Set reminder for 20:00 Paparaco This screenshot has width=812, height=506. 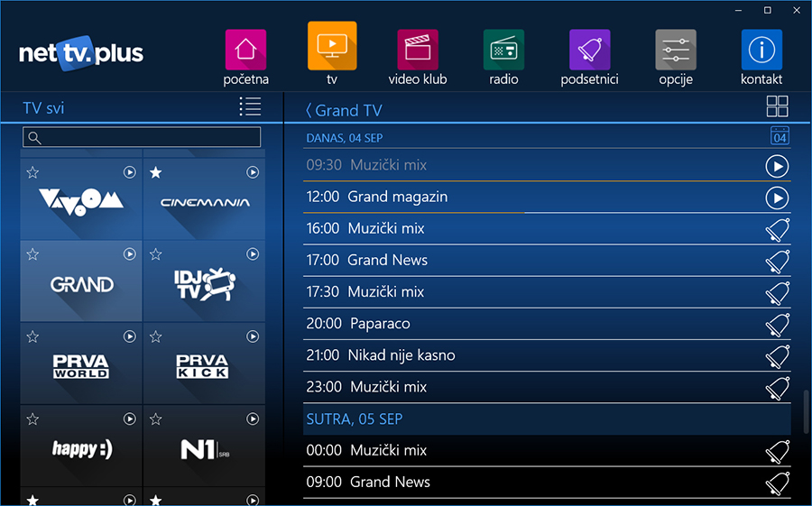[778, 325]
